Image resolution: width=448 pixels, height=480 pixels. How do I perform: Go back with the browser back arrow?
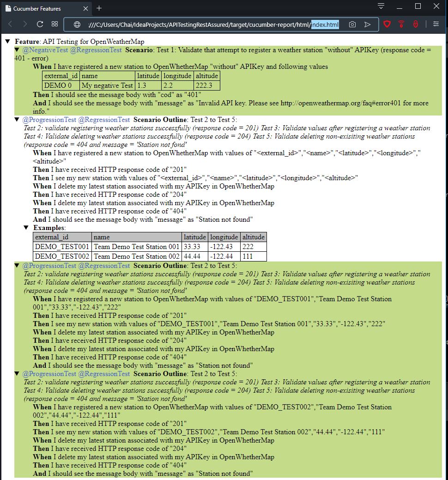[x=11, y=24]
